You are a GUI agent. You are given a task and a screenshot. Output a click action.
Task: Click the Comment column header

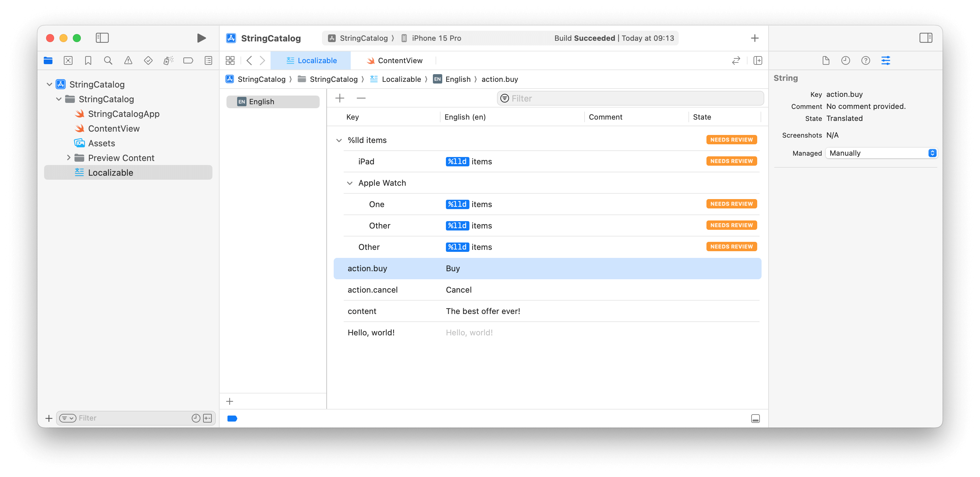pyautogui.click(x=605, y=117)
